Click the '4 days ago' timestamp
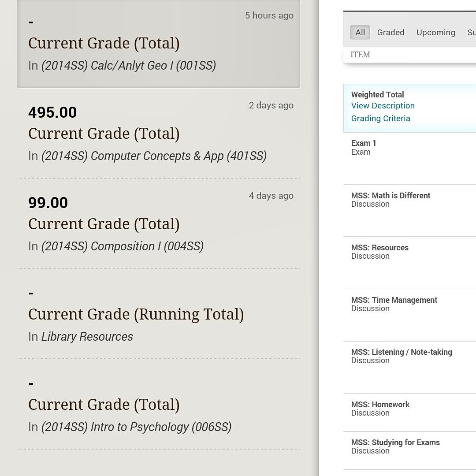The height and width of the screenshot is (476, 476). [271, 196]
